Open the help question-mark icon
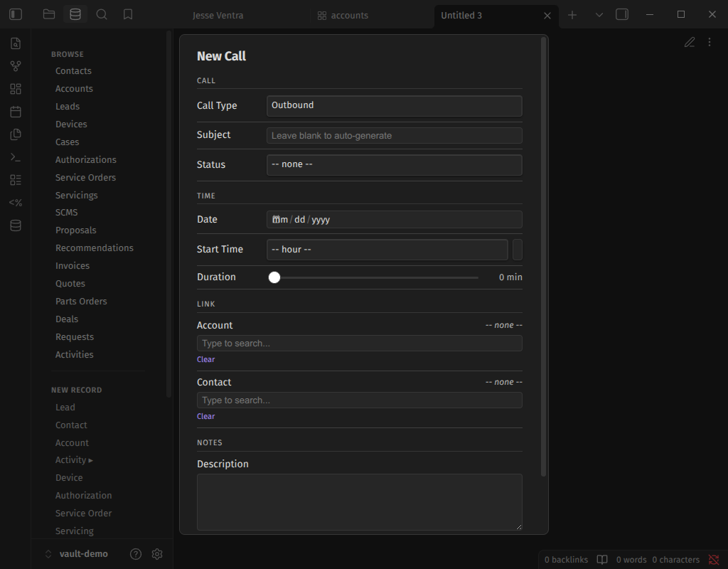The image size is (728, 569). coord(136,553)
